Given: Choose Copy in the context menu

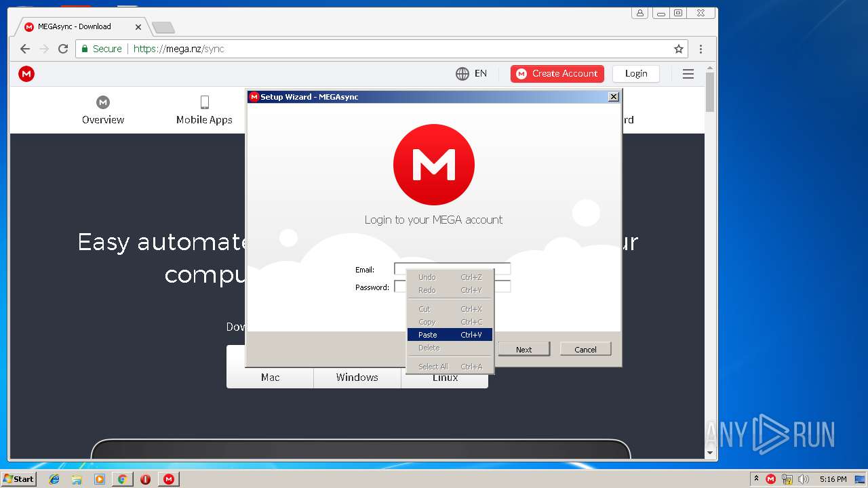Looking at the screenshot, I should click(x=450, y=322).
